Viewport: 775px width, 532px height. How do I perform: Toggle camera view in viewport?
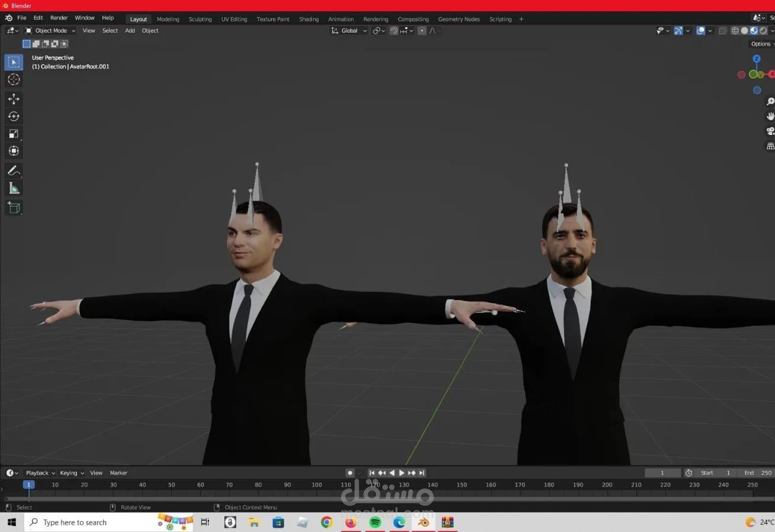coord(770,131)
